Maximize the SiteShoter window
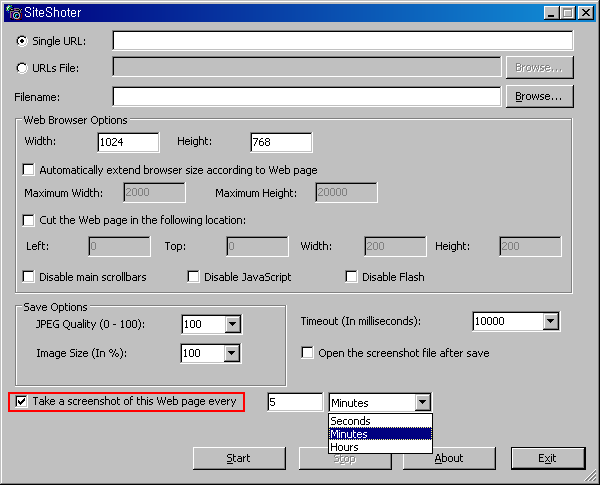600x486 pixels. tap(568, 13)
